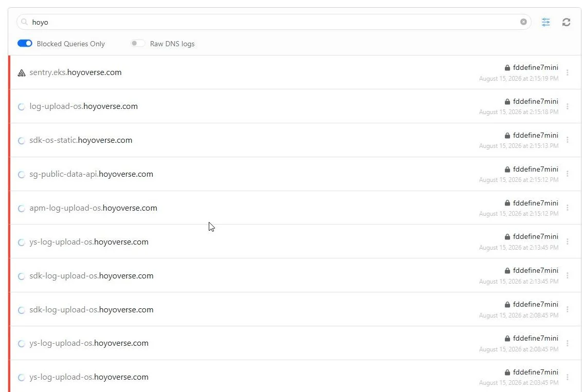Click lock icon of sdk-log-upload-os row at 2:08:45 PM
The image size is (582, 392).
pyautogui.click(x=507, y=305)
